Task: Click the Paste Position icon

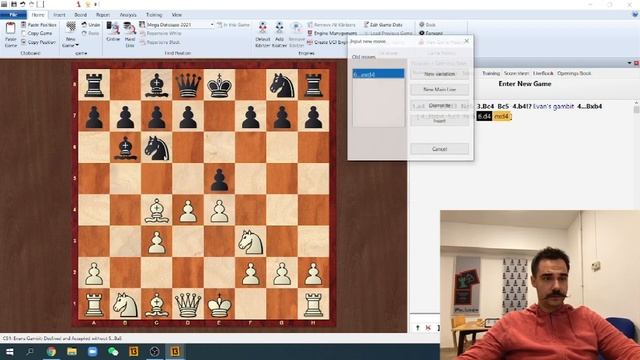Action: [x=24, y=25]
